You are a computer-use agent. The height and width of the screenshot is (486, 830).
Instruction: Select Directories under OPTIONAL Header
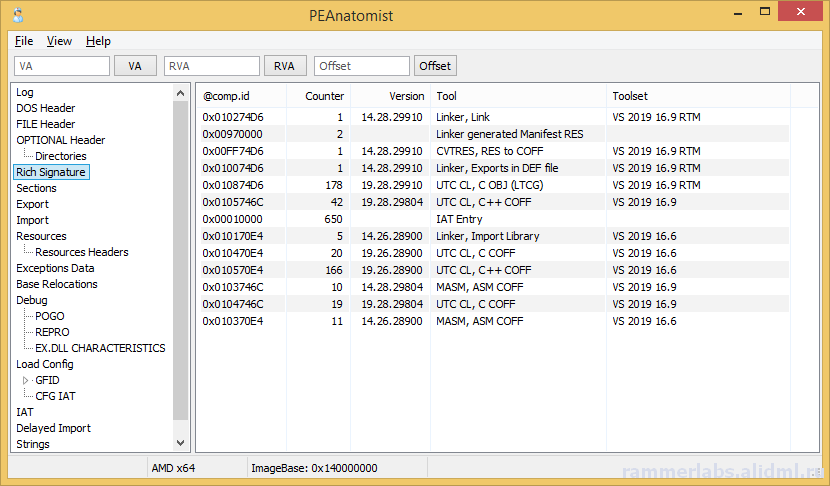[61, 156]
